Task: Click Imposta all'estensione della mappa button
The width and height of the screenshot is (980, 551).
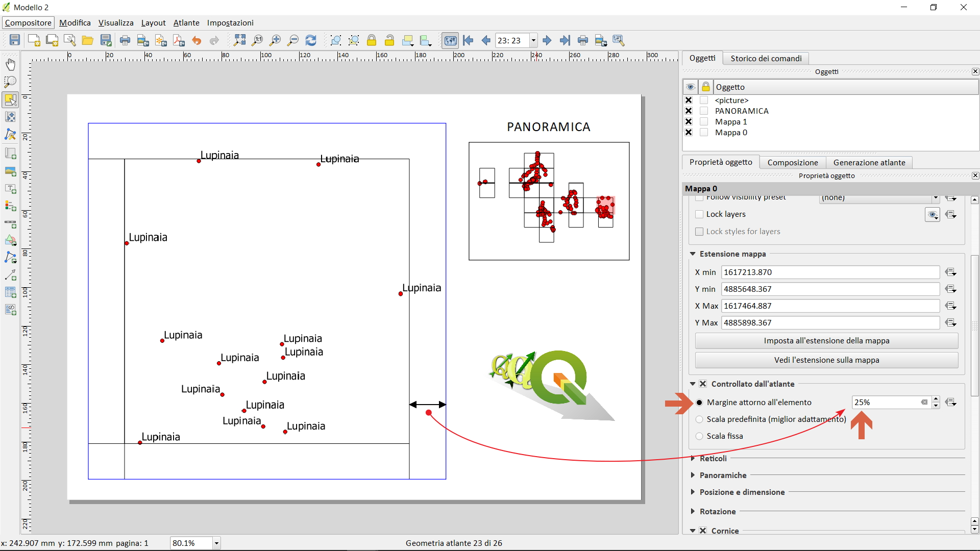Action: point(826,341)
